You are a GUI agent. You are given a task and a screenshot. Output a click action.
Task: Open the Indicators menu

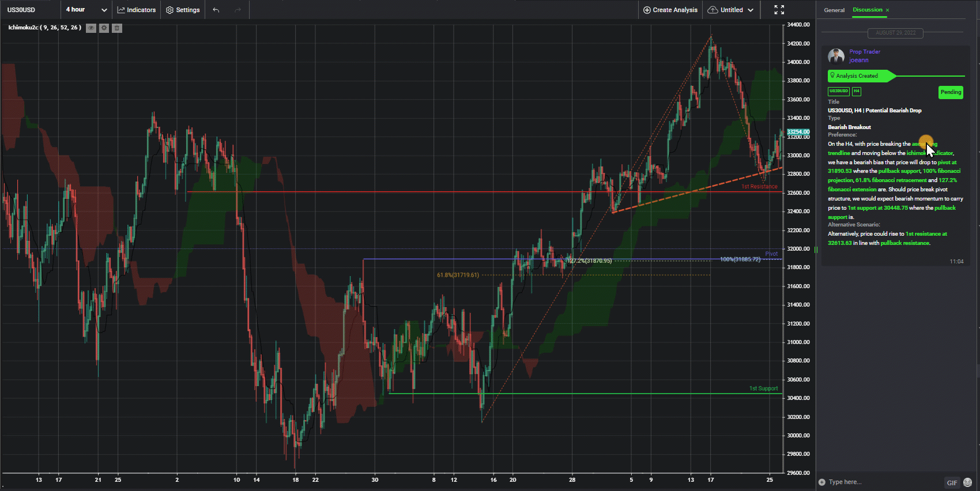137,10
